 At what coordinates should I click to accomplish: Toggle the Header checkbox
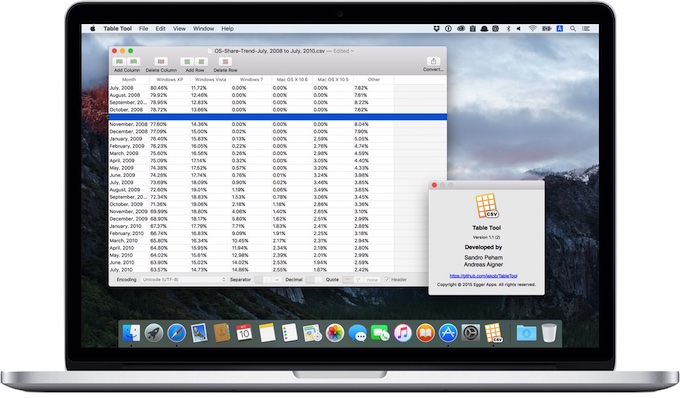click(x=387, y=280)
